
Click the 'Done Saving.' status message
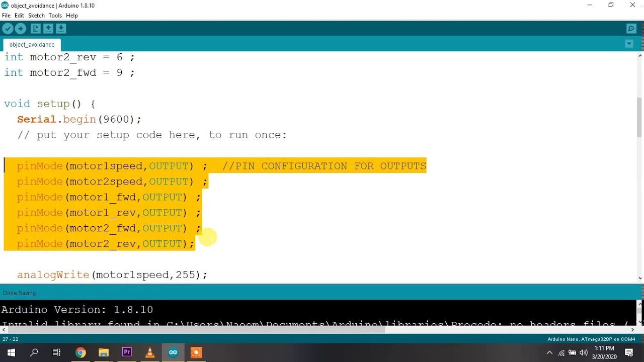20,293
